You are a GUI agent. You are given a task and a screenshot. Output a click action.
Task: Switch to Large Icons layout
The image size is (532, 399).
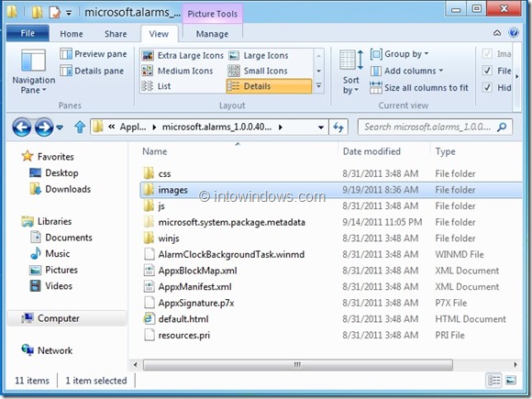click(x=258, y=55)
